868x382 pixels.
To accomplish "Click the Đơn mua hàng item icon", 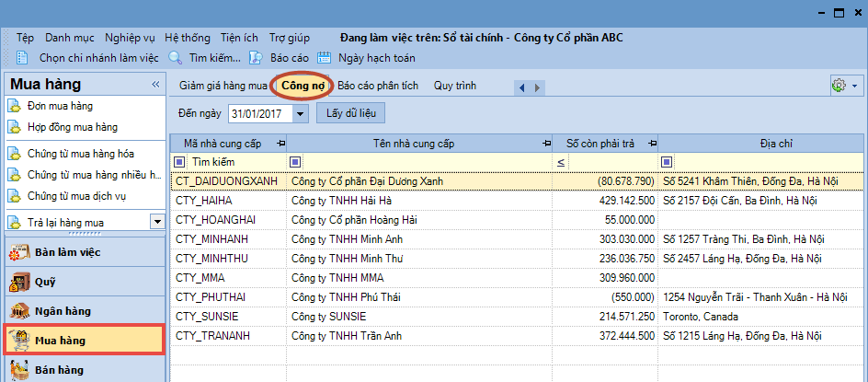I will (15, 105).
